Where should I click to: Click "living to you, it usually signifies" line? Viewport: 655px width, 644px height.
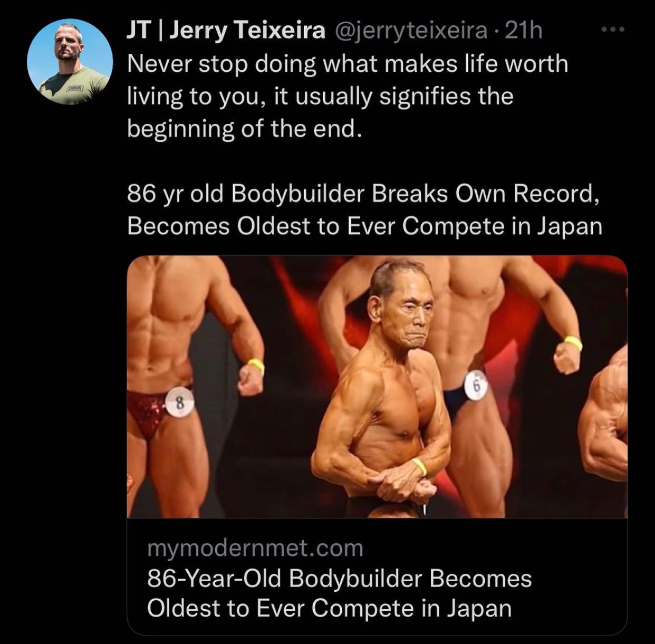tap(320, 97)
